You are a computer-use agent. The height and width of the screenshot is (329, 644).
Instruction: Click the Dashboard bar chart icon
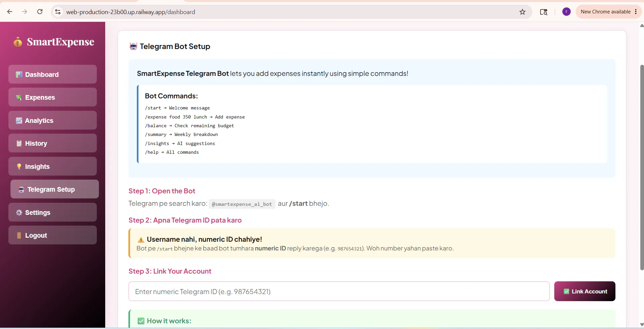click(x=19, y=75)
